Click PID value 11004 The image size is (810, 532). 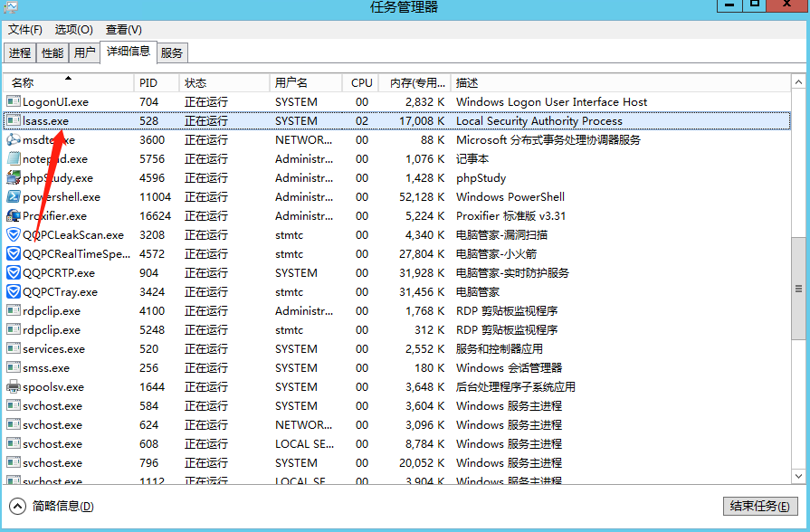[156, 197]
